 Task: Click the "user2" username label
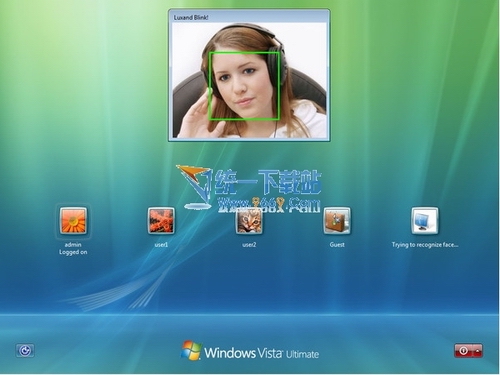pos(249,245)
